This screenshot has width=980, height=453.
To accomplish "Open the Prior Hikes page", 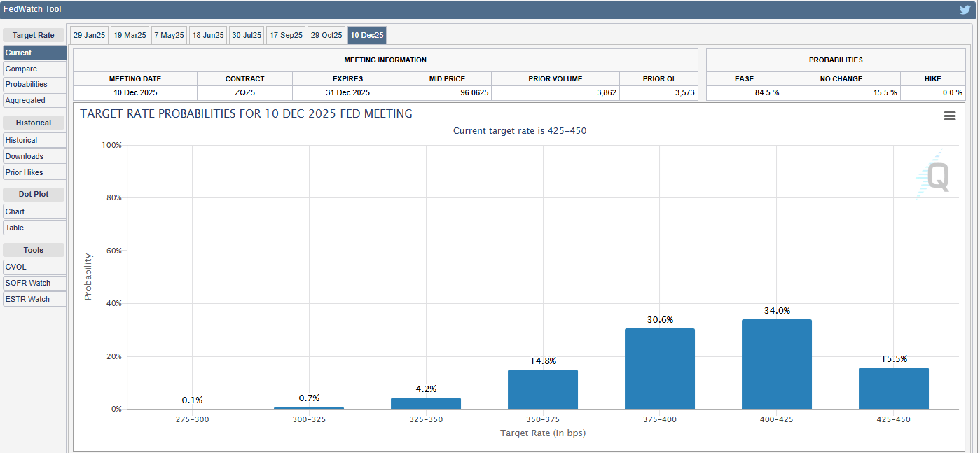I will coord(34,172).
